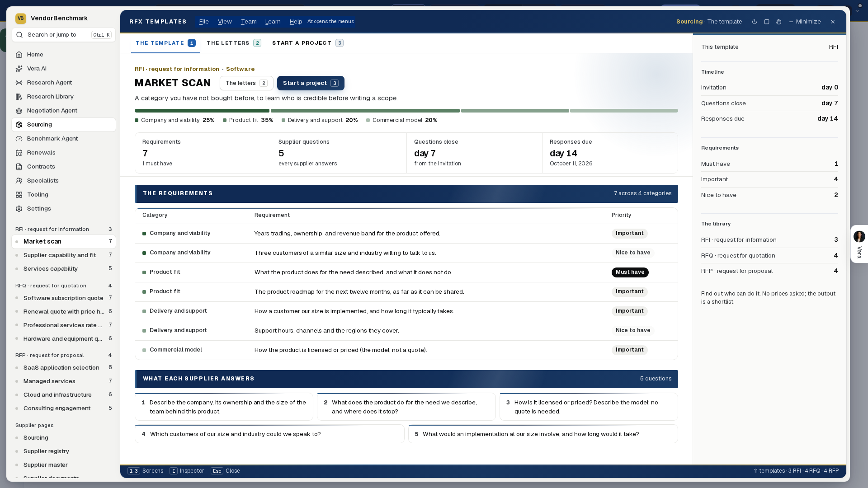
Task: Click the search magnifier icon
Action: 20,35
